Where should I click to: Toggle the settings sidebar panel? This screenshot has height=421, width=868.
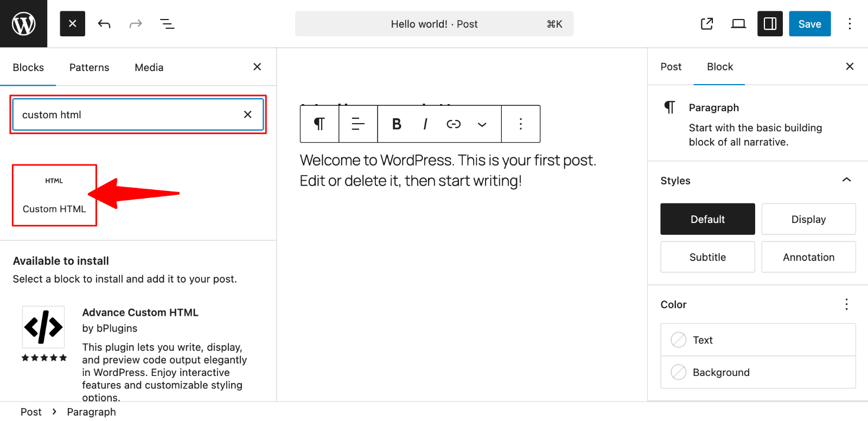click(770, 24)
